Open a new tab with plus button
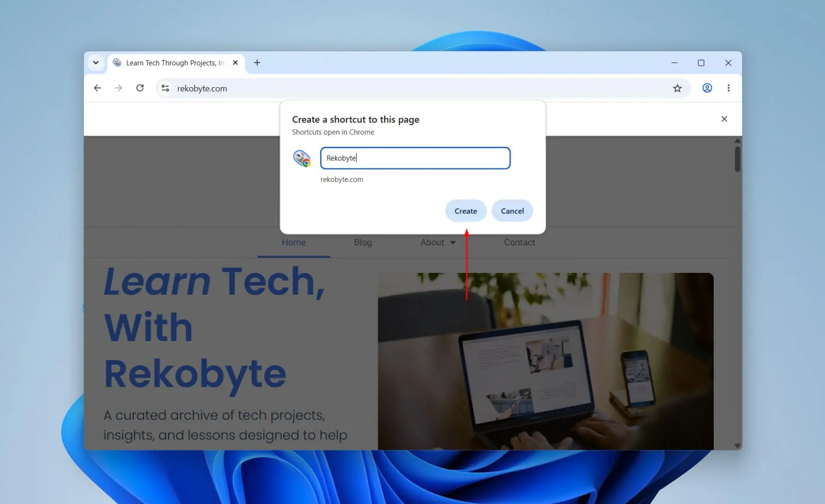 tap(257, 63)
